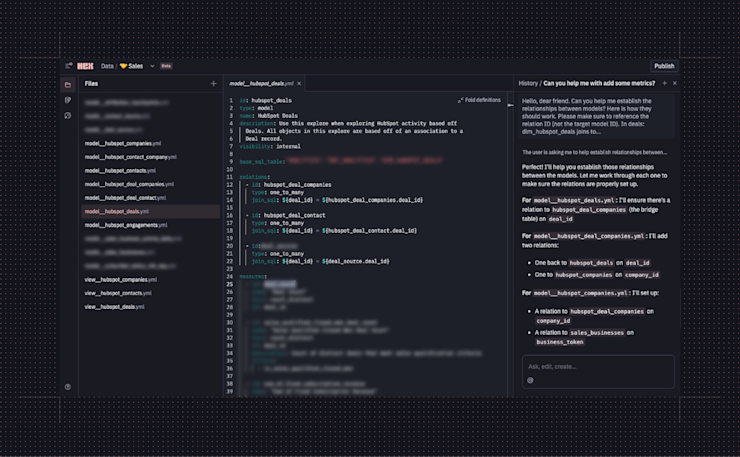Click 'business_token' code tag in chat
740x457 pixels.
(x=560, y=342)
